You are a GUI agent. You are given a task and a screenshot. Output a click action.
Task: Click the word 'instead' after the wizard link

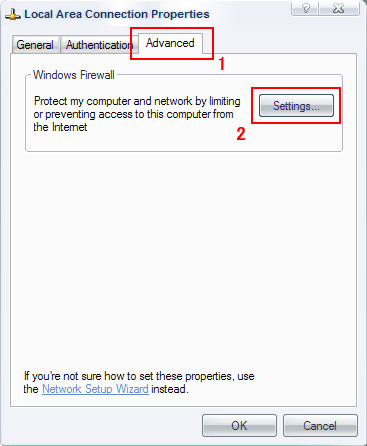169,389
